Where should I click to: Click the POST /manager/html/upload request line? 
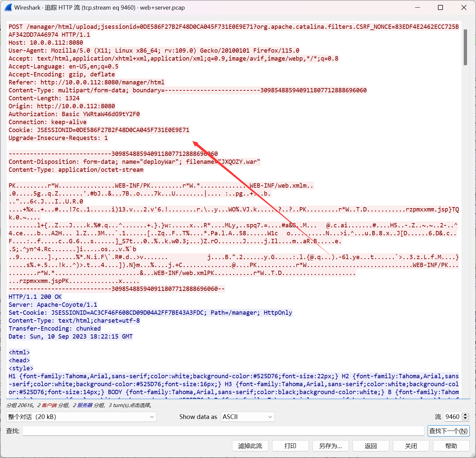point(234,31)
